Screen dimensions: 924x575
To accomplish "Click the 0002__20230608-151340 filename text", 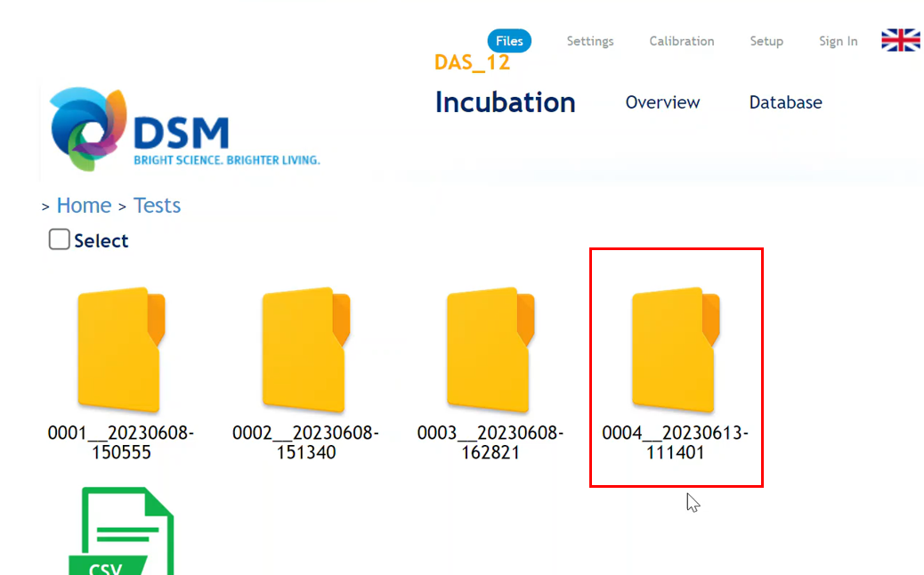I will coord(305,442).
